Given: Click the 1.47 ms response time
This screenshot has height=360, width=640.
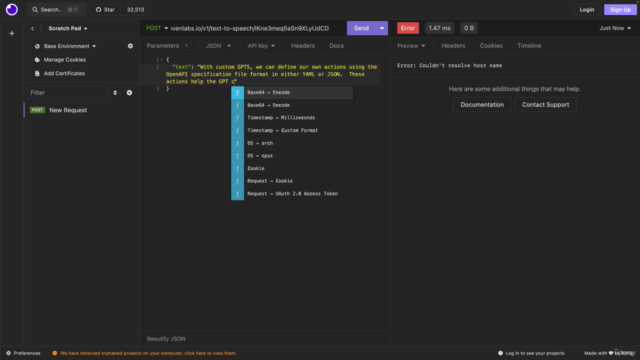Looking at the screenshot, I should pos(440,28).
